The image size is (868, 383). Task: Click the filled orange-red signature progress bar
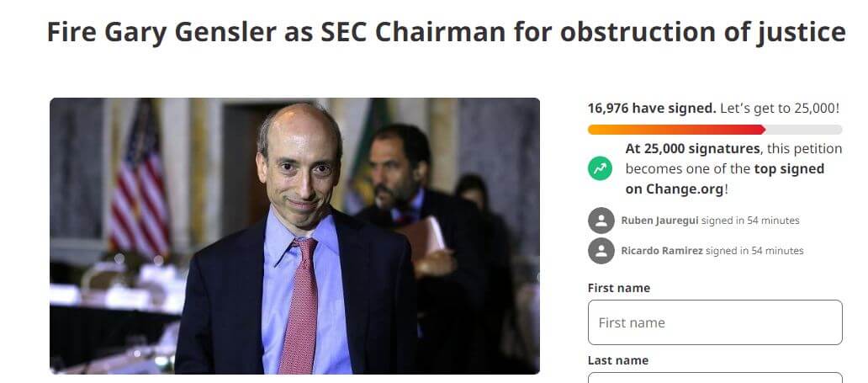676,130
